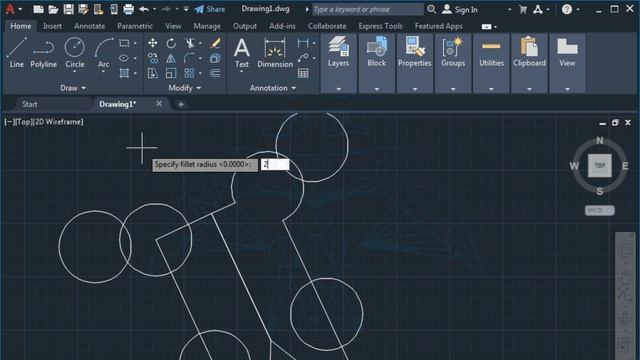The image size is (640, 360).
Task: Pick the Arc tool
Action: (x=104, y=52)
